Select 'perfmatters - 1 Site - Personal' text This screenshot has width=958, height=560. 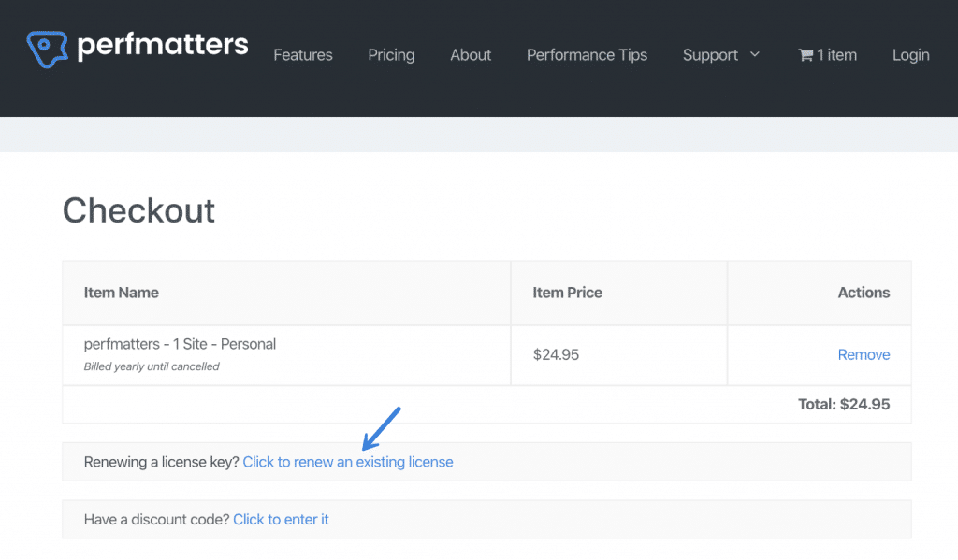coord(180,344)
